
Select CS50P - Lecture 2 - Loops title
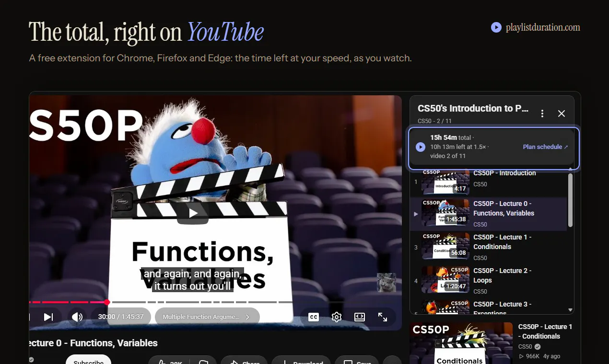click(x=502, y=275)
